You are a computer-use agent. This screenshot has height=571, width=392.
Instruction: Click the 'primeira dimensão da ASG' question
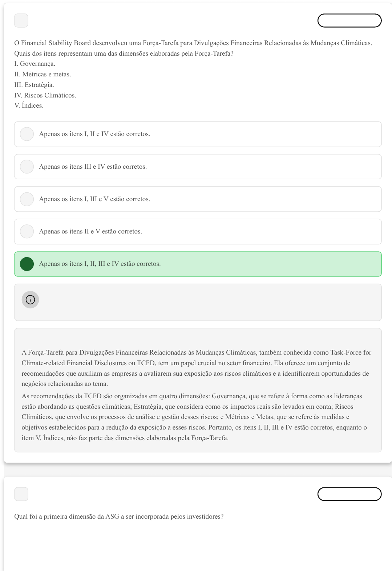119,516
